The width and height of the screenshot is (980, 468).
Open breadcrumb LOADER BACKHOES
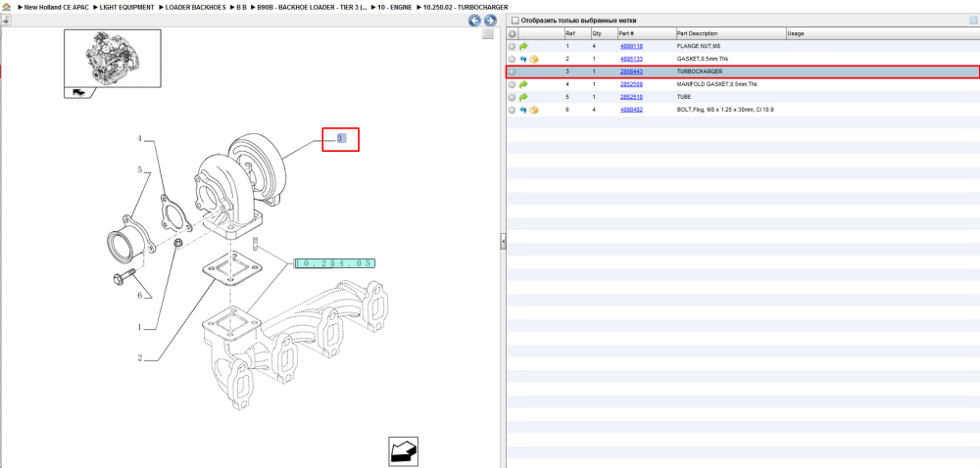(196, 7)
